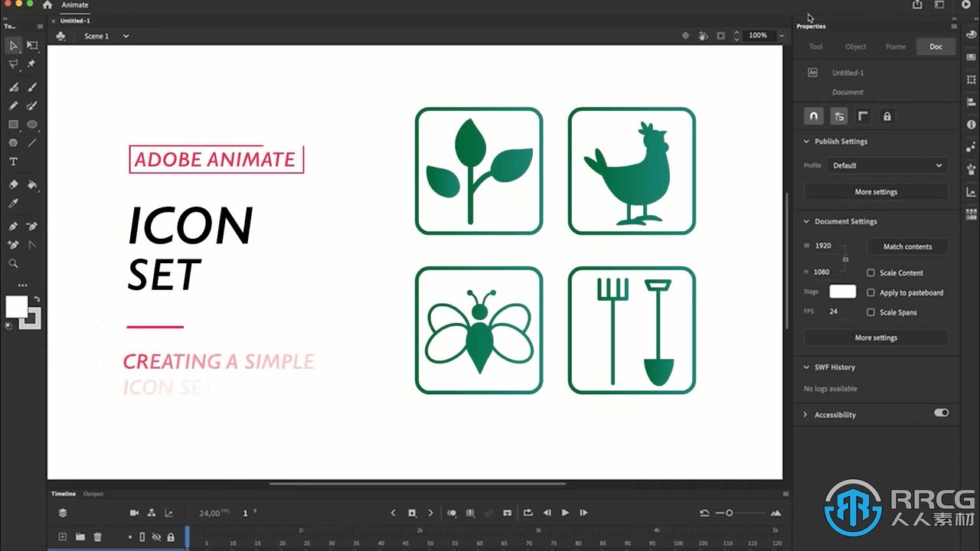Open the stage zoom percentage dropdown
Image resolution: width=980 pixels, height=551 pixels.
point(781,35)
